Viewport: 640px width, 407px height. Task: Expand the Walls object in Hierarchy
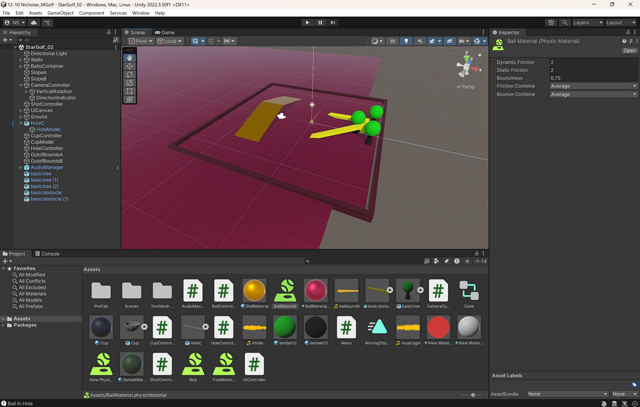coord(20,60)
